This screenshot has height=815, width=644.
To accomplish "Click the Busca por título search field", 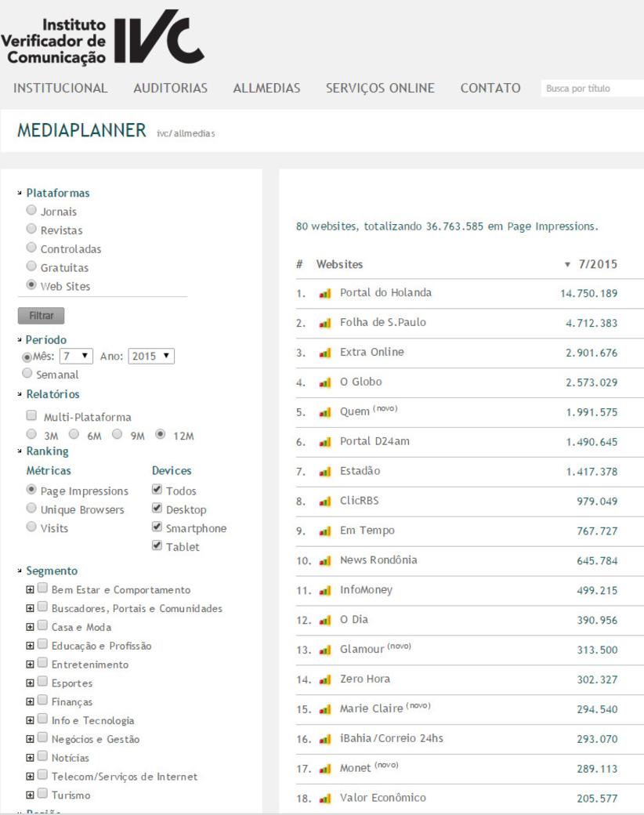I will [x=592, y=89].
